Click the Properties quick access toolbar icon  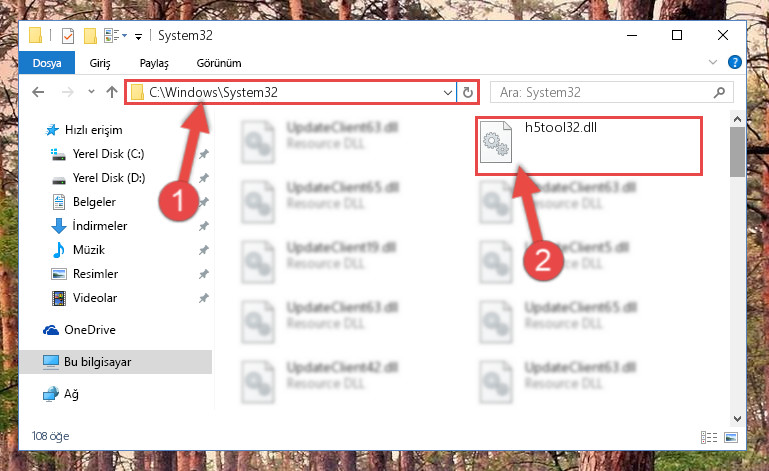point(68,36)
